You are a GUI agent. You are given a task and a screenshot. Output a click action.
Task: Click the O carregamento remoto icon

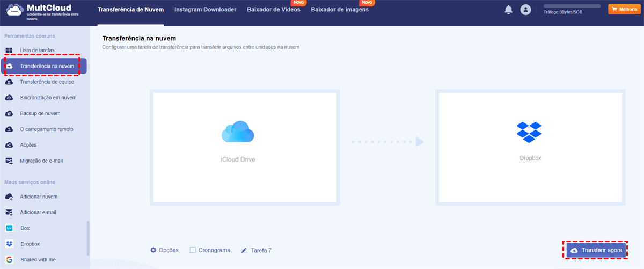pyautogui.click(x=9, y=129)
